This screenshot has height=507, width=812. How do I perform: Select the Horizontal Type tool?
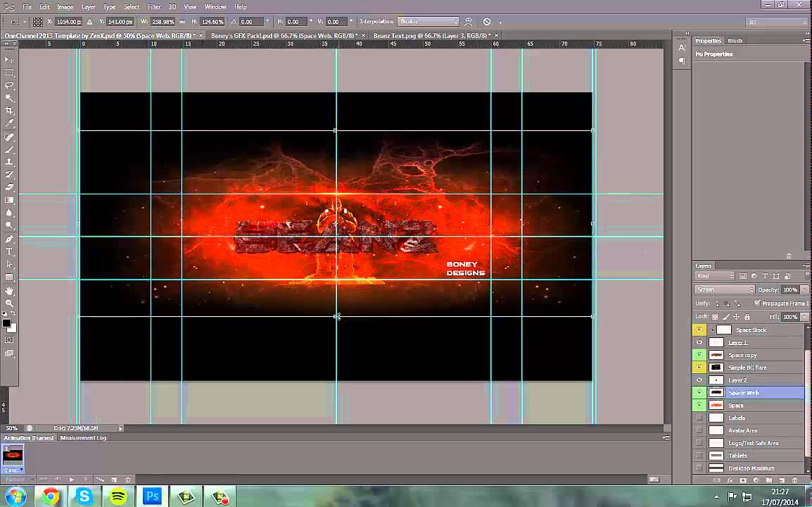pos(9,251)
